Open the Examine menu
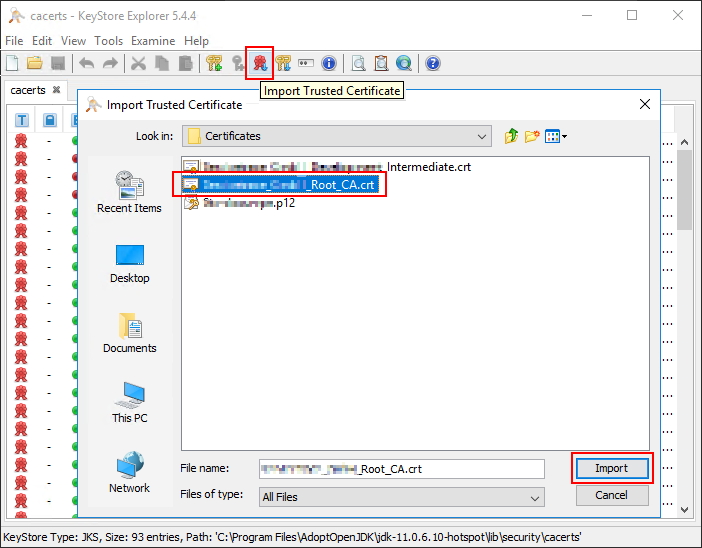 click(x=152, y=41)
